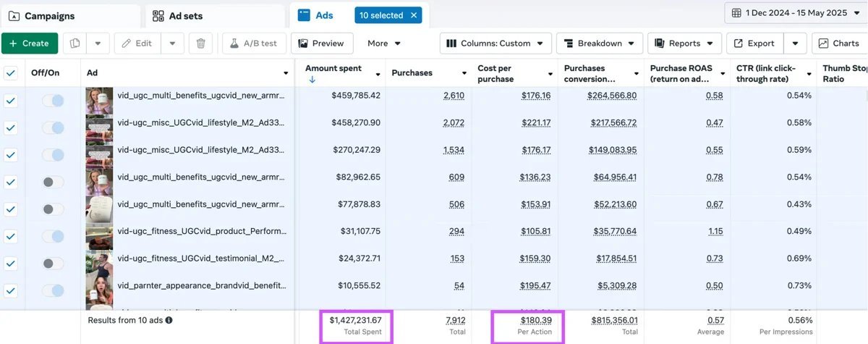This screenshot has height=344, width=868.
Task: Open the More dropdown menu
Action: click(384, 43)
